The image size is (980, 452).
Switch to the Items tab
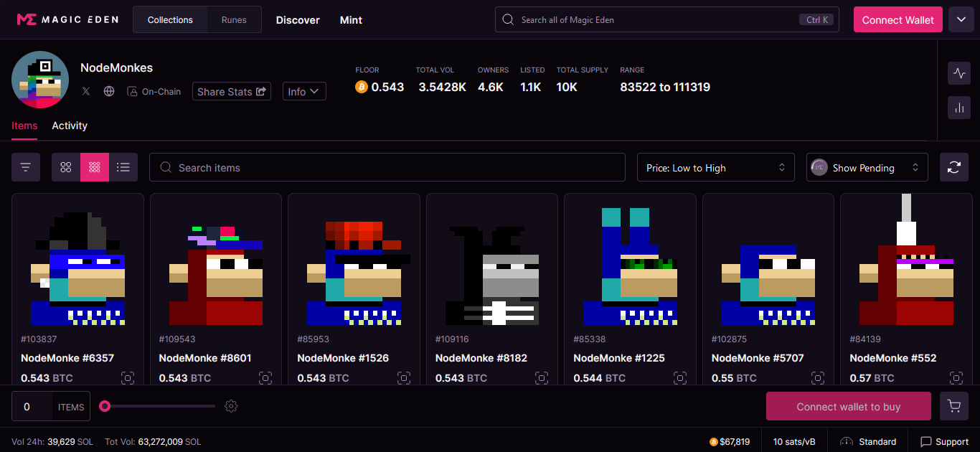click(x=24, y=126)
